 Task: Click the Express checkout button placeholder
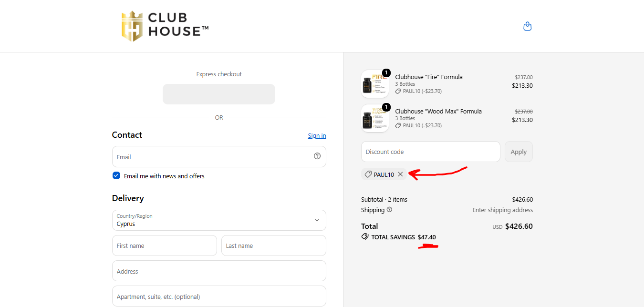pyautogui.click(x=219, y=94)
